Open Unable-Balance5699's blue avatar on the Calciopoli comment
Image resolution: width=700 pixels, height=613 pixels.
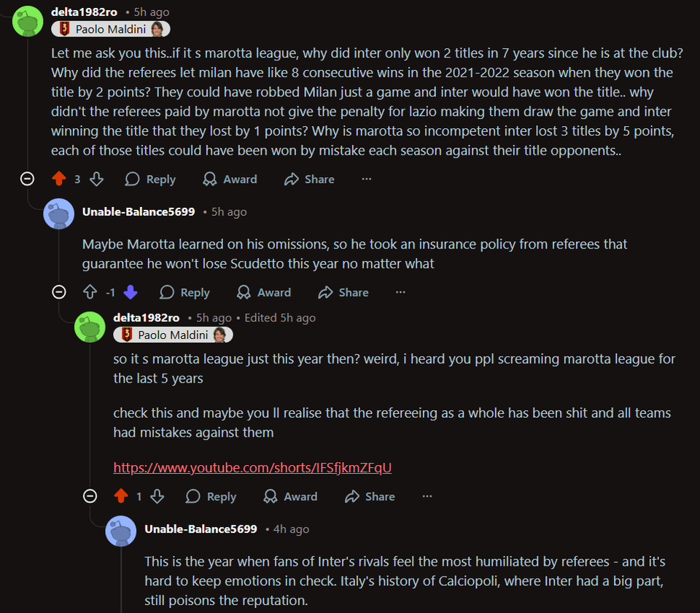121,530
